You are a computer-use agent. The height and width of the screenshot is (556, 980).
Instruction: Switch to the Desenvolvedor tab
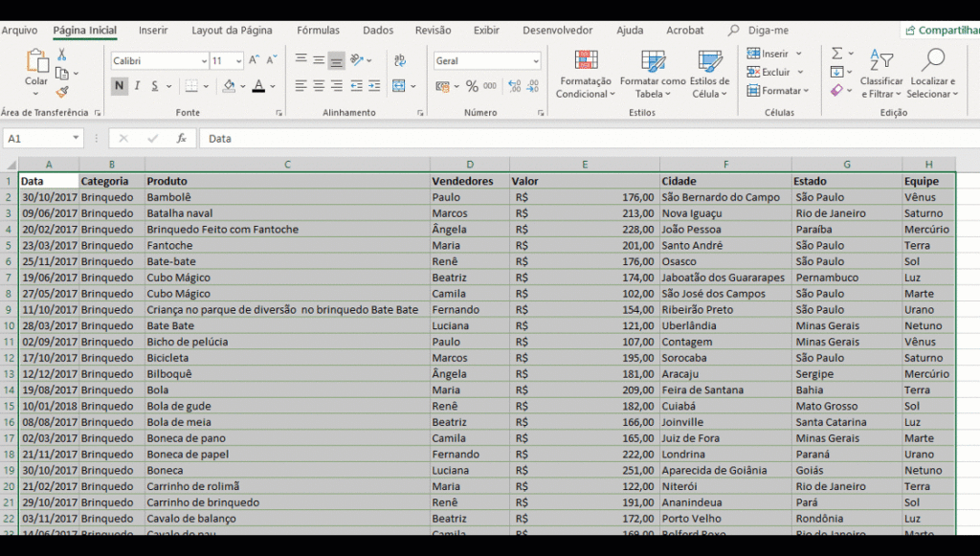tap(558, 30)
